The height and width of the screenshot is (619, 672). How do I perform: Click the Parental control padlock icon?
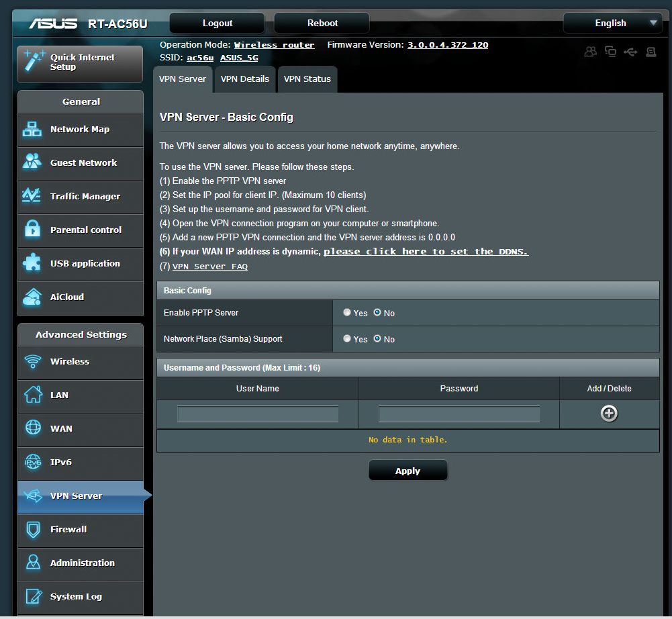click(32, 229)
